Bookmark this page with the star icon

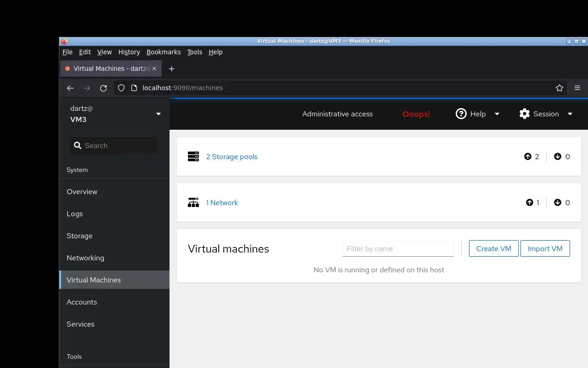point(560,88)
